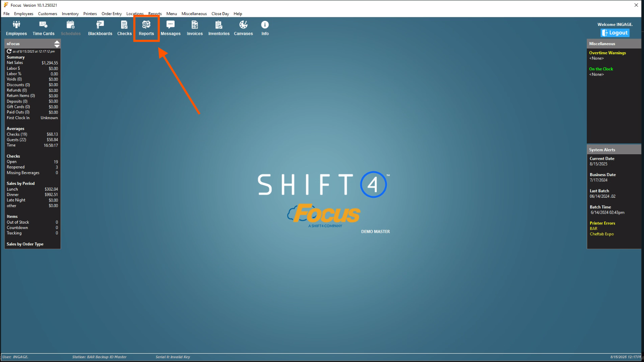Viewport: 644px width, 362px height.
Task: Open the Checks toolbar icon
Action: (124, 28)
